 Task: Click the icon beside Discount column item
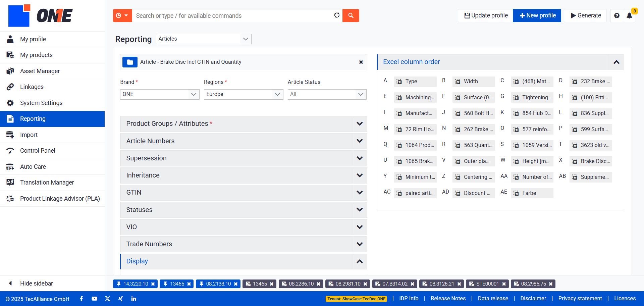(458, 193)
